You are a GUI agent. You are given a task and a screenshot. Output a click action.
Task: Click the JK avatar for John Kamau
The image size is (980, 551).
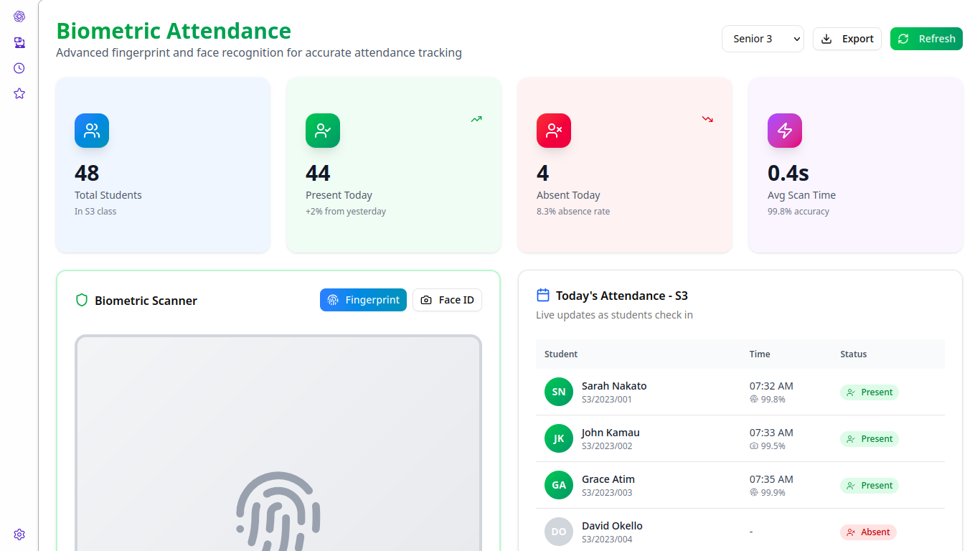559,438
